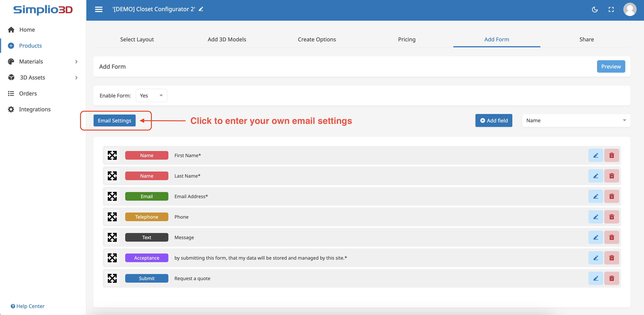Viewport: 644px width, 315px height.
Task: Open the Help Center link
Action: [x=28, y=306]
